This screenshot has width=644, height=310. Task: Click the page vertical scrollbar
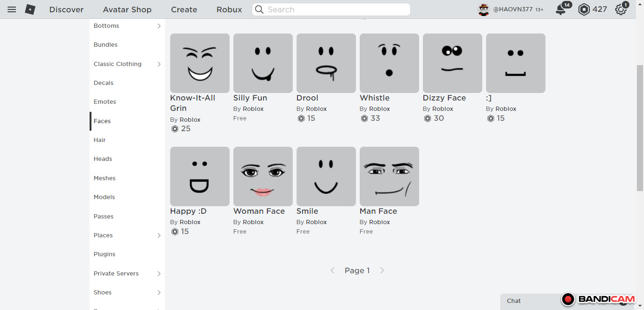[640, 127]
